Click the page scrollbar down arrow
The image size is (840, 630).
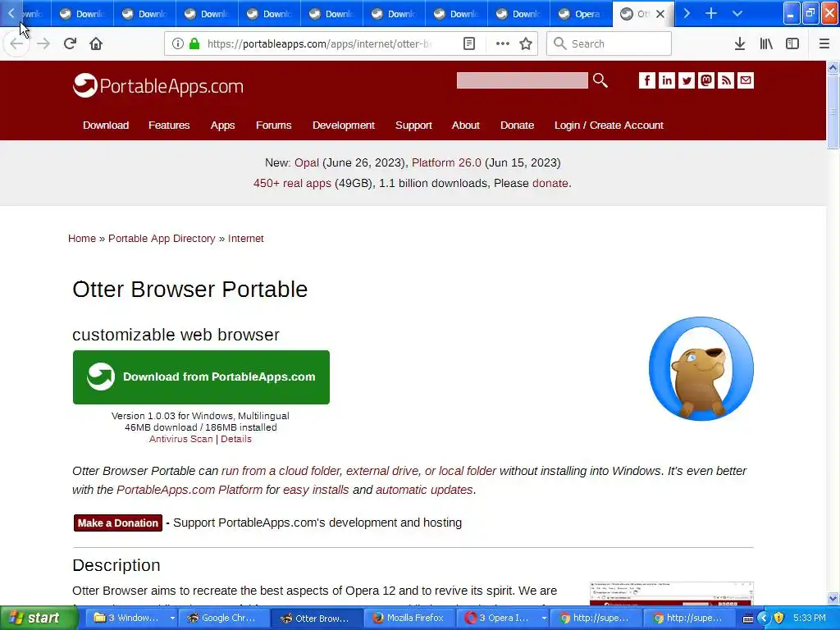pos(833,598)
